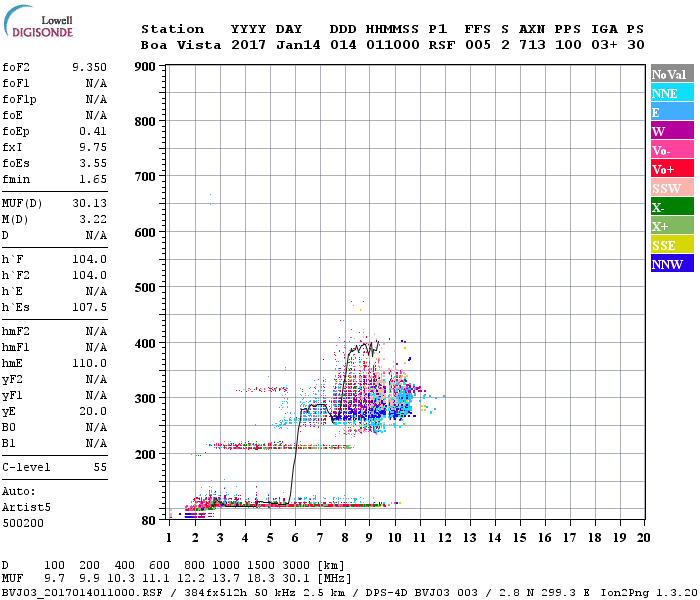Select the NoVal gray legend swatch
700x600 pixels.
[672, 74]
